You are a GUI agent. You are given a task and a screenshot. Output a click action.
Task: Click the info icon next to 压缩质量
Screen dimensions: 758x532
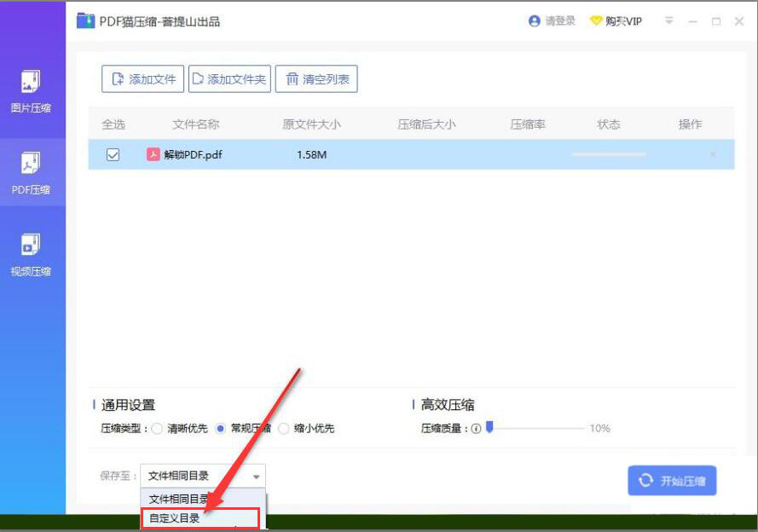pyautogui.click(x=476, y=429)
